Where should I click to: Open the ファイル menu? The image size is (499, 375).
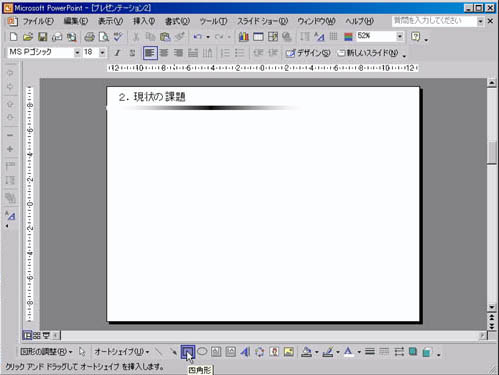pyautogui.click(x=38, y=21)
